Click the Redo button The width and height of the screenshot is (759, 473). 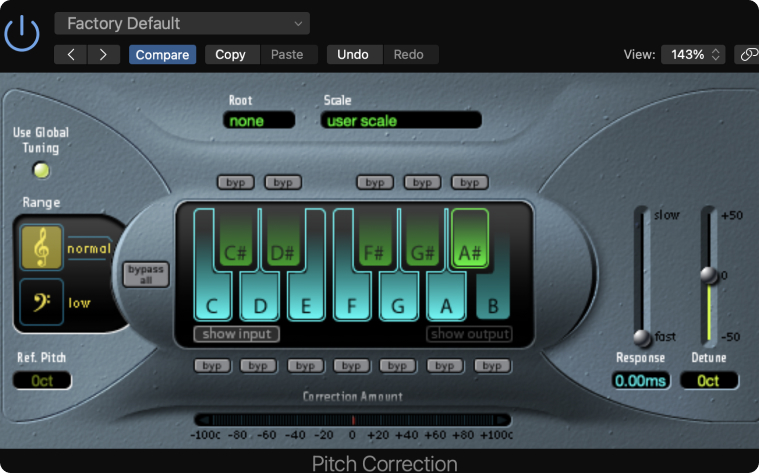point(411,54)
